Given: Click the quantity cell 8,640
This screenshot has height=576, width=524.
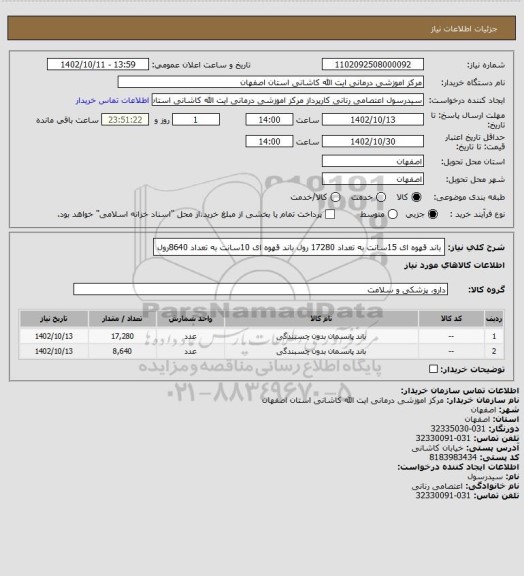Looking at the screenshot, I should [122, 351].
